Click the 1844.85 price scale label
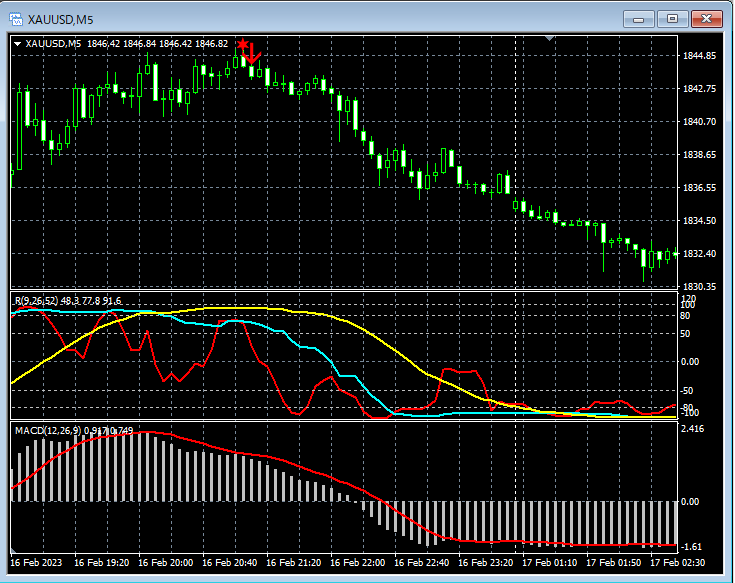The width and height of the screenshot is (735, 583). click(698, 56)
